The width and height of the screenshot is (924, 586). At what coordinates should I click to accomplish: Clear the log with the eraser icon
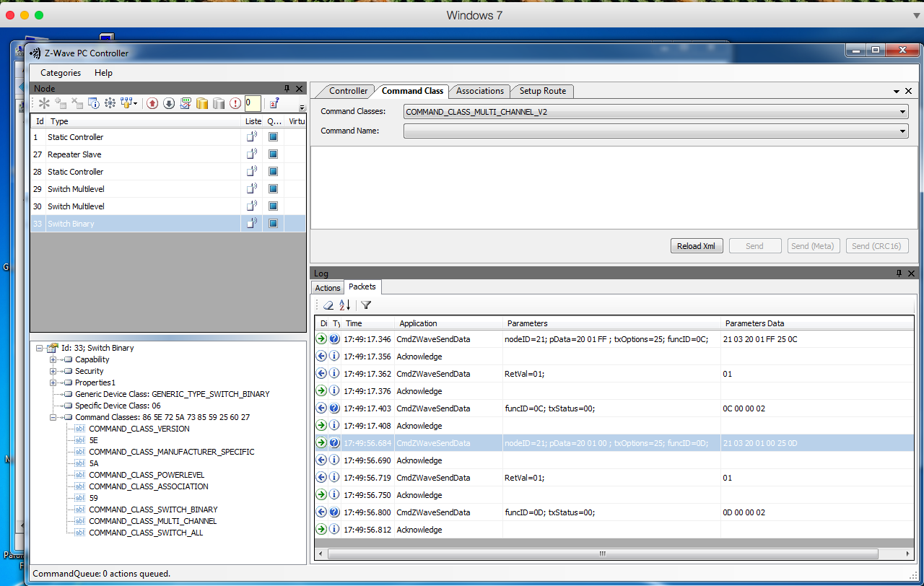[x=328, y=305]
